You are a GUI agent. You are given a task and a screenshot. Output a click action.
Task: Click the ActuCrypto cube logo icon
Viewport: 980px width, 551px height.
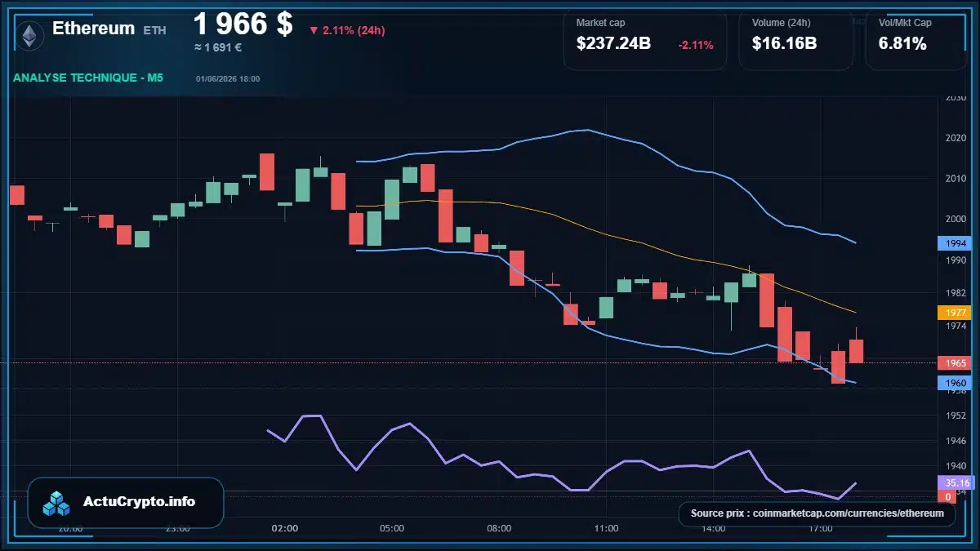click(x=57, y=503)
